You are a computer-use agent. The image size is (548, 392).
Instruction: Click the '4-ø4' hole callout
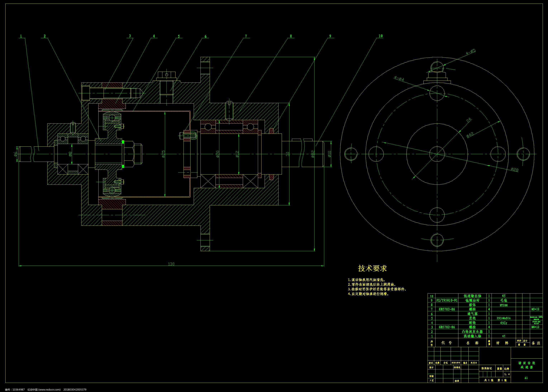(399, 78)
